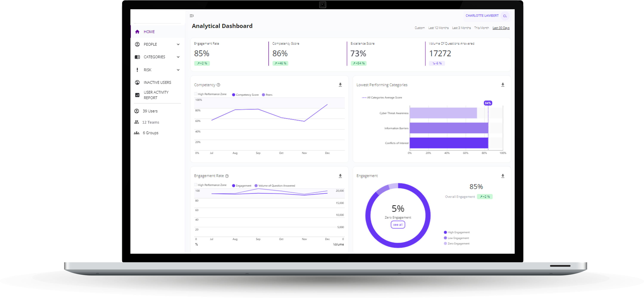The height and width of the screenshot is (298, 644).
Task: Expand the People menu chevron
Action: [x=178, y=45]
